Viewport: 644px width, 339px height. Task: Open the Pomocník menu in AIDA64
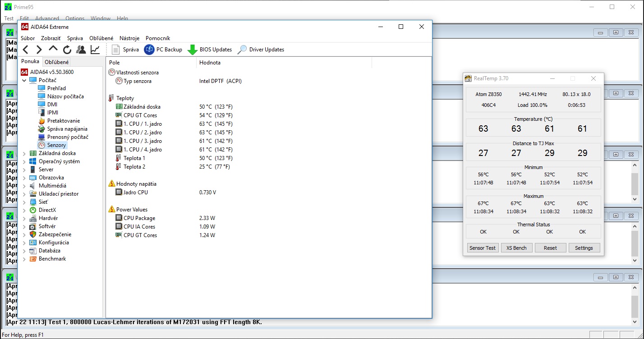click(158, 38)
